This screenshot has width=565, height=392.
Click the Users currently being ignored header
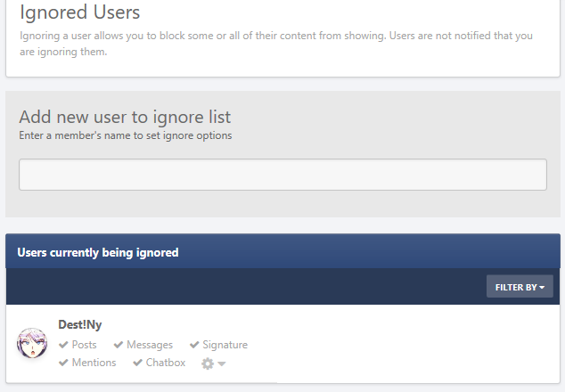(98, 252)
